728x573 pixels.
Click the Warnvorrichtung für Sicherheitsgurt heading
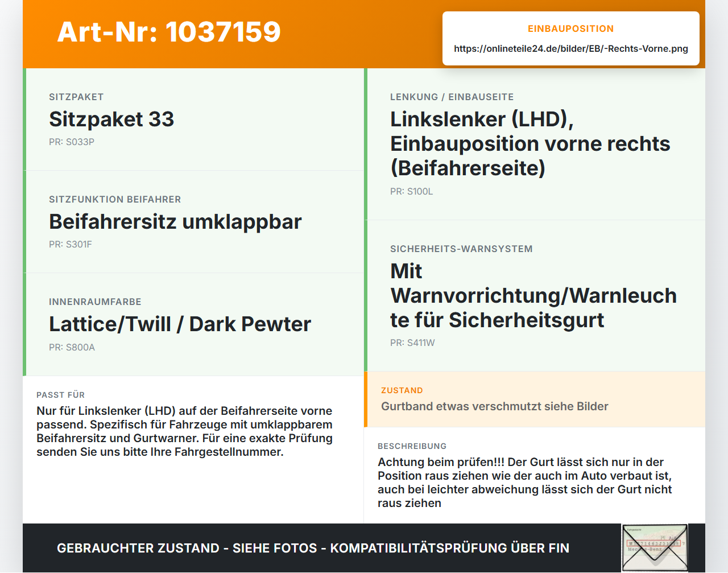(x=533, y=295)
